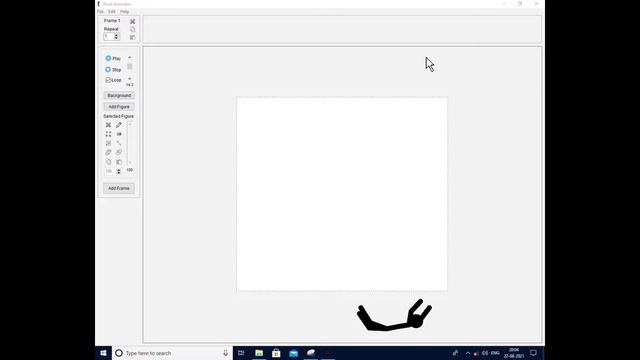Viewport: 640px width, 360px height.
Task: Flip the selected figure
Action: tap(119, 134)
